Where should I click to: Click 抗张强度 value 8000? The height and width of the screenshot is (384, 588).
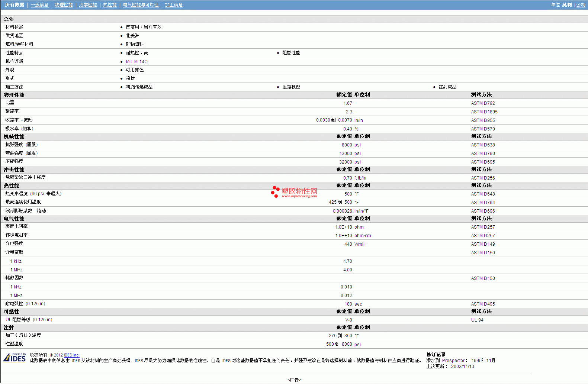pos(347,145)
